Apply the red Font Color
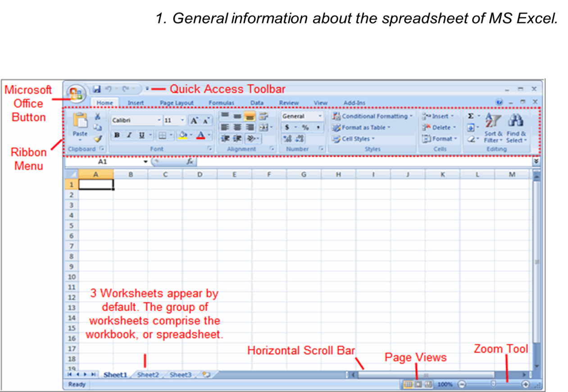 [200, 135]
